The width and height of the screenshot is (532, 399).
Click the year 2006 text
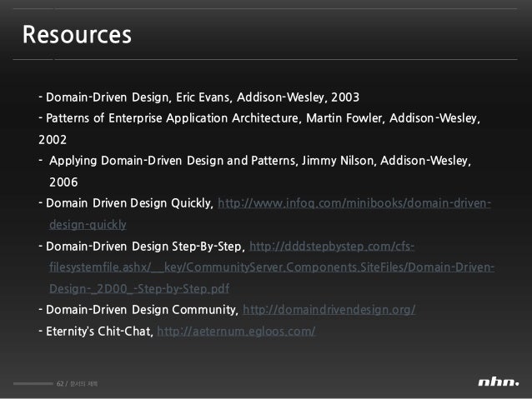63,182
